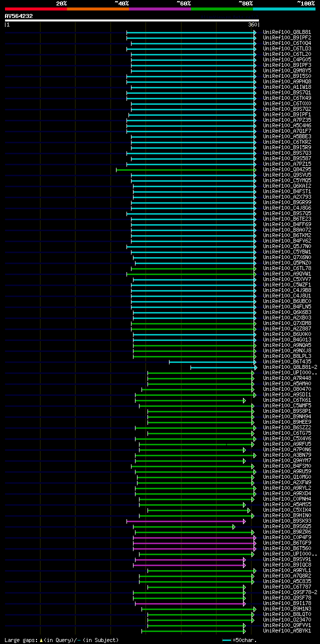Open UniRef100_O80470 entry
This screenshot has height=644, width=320.
pyautogui.click(x=287, y=389)
